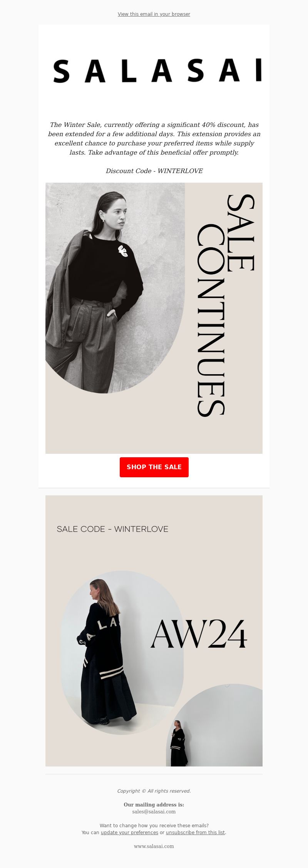308x868 pixels.
Task: Click the vertical SALE CONTINUES text
Action: tap(225, 305)
